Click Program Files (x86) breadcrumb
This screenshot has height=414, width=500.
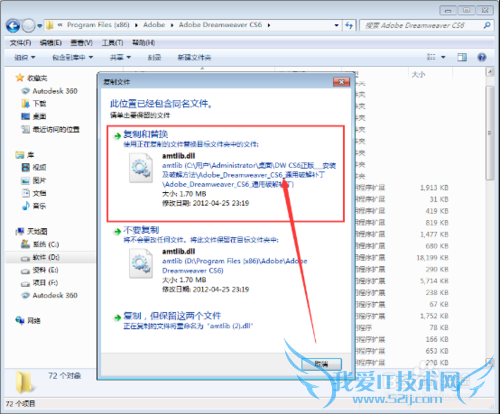tap(98, 25)
